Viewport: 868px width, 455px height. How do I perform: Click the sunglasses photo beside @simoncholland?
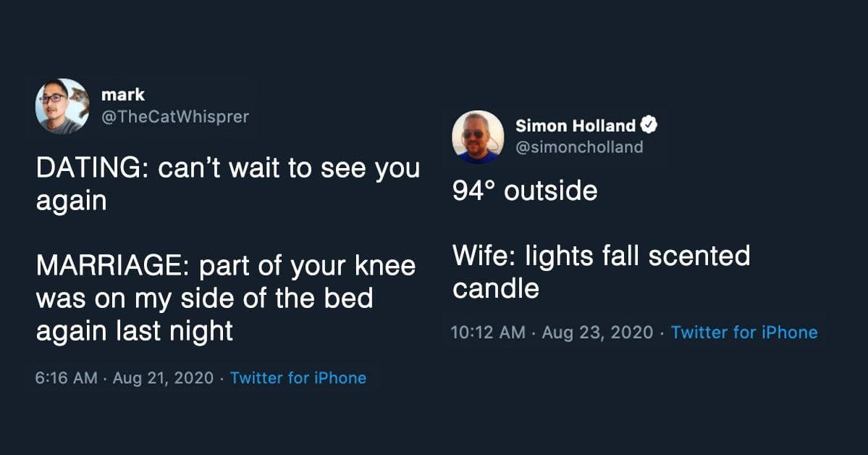click(x=478, y=135)
